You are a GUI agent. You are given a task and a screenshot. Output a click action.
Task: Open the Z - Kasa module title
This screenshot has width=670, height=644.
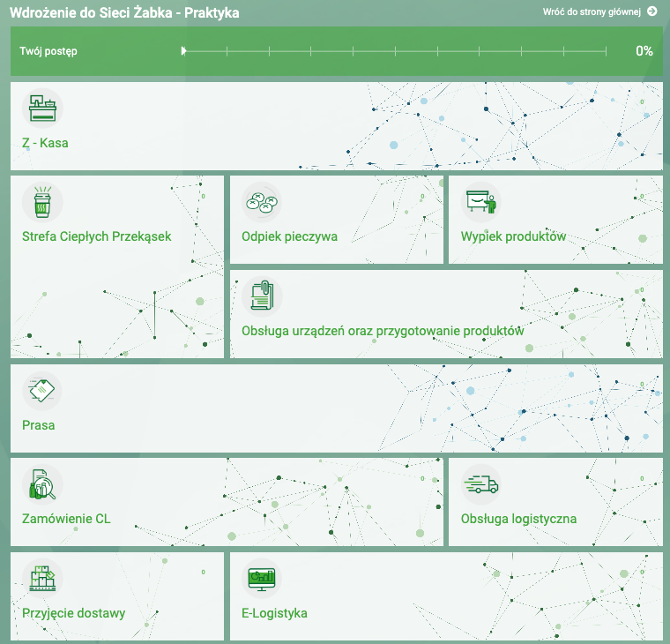pos(45,143)
